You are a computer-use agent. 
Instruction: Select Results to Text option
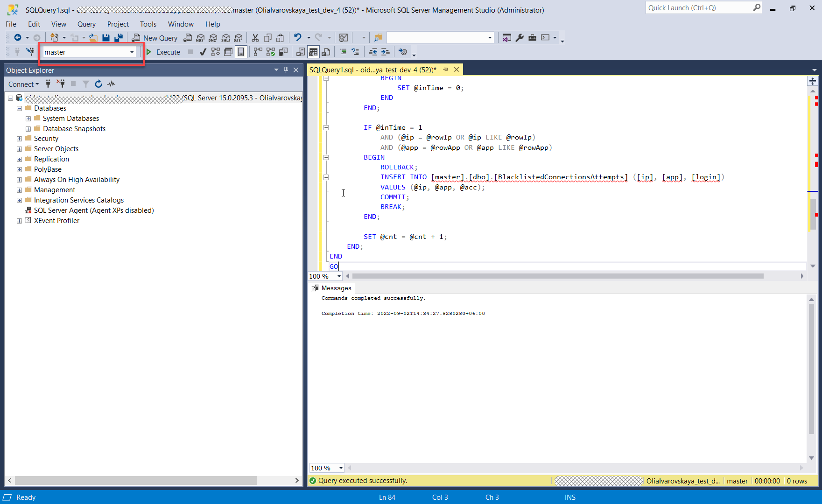coord(301,52)
